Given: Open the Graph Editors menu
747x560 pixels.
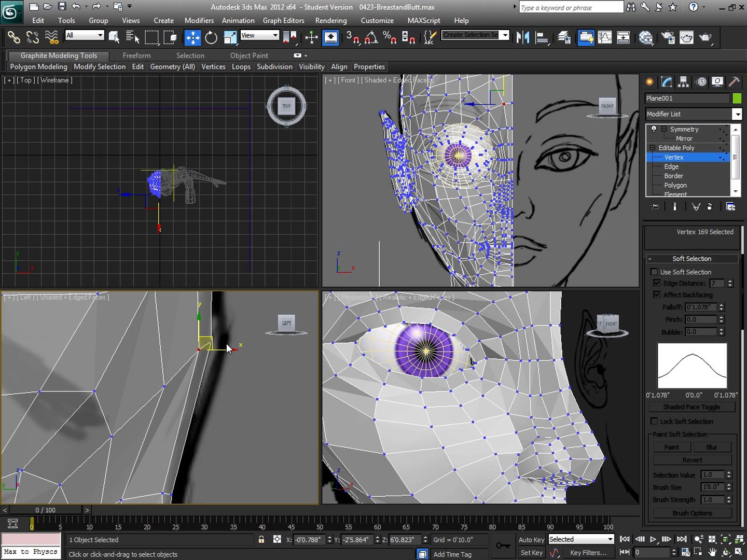Looking at the screenshot, I should pyautogui.click(x=284, y=20).
